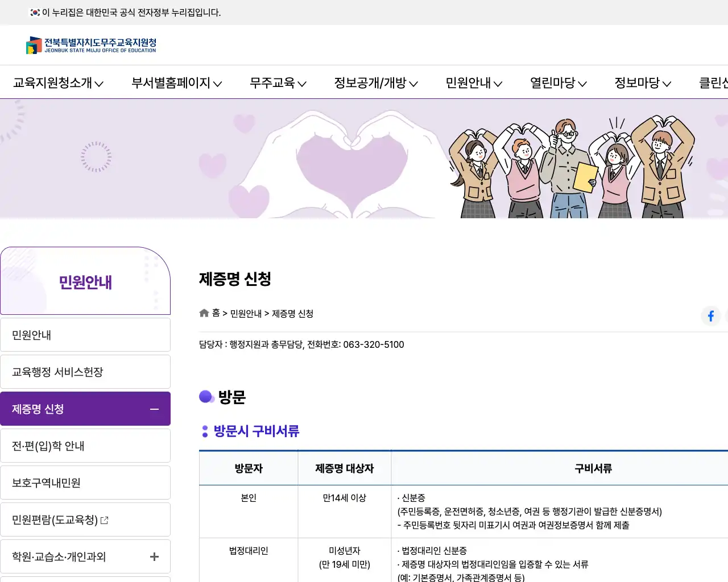The image size is (728, 582).
Task: Open 민원편람(도교육청) sidebar link
Action: pyautogui.click(x=85, y=519)
